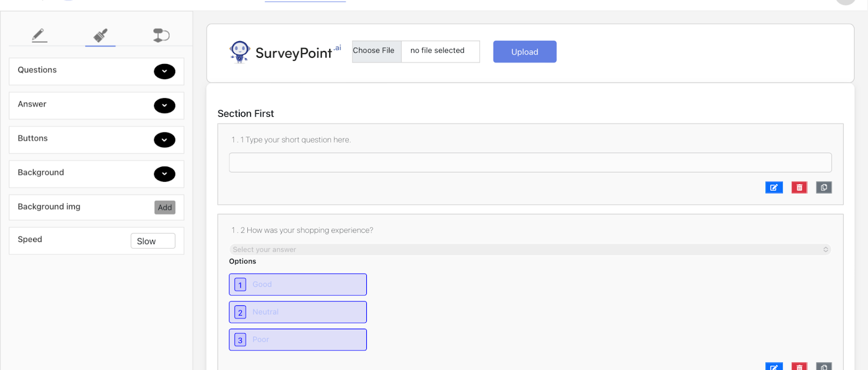Edit question 1.1 with blue pencil icon

(x=774, y=188)
